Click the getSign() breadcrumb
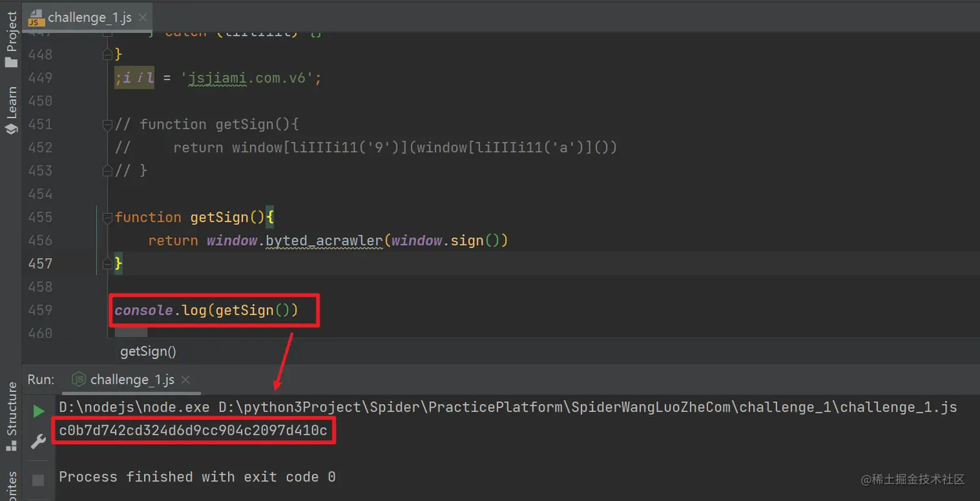The image size is (980, 501). 148,352
